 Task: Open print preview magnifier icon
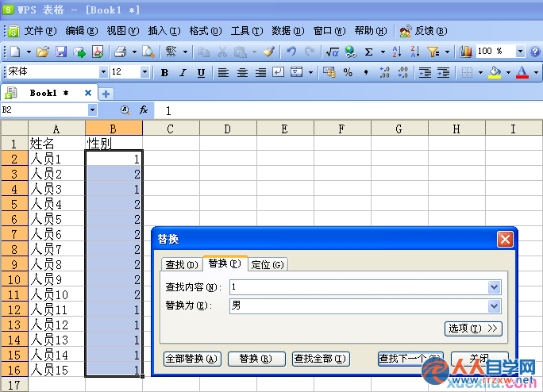click(x=148, y=52)
